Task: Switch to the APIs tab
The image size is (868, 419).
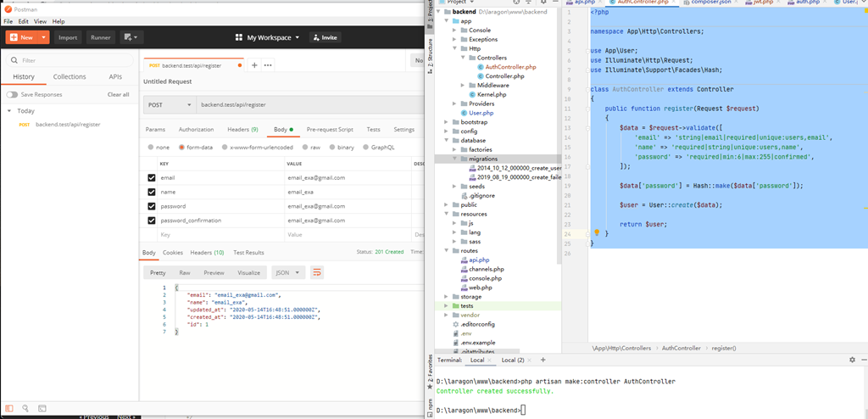Action: click(115, 77)
